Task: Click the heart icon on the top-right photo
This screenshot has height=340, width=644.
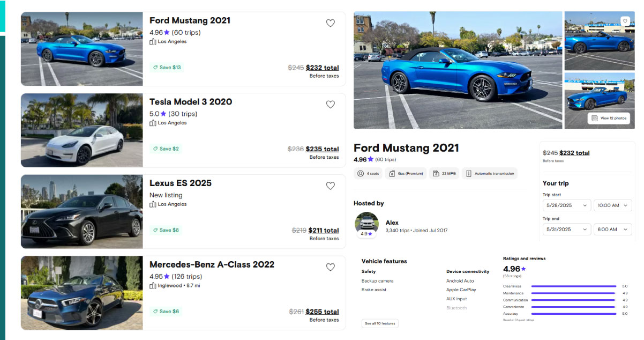Action: pos(625,21)
